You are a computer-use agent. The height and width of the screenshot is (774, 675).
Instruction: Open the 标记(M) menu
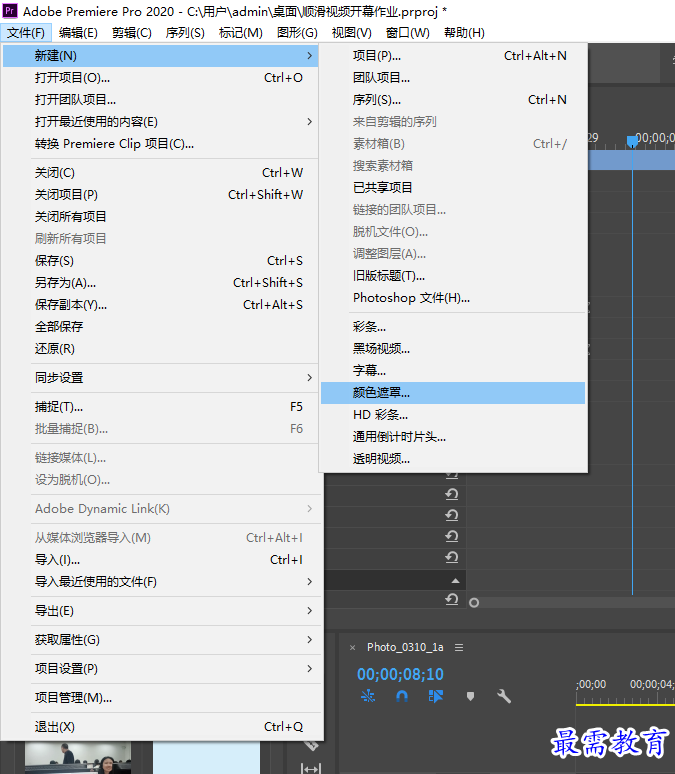coord(240,33)
